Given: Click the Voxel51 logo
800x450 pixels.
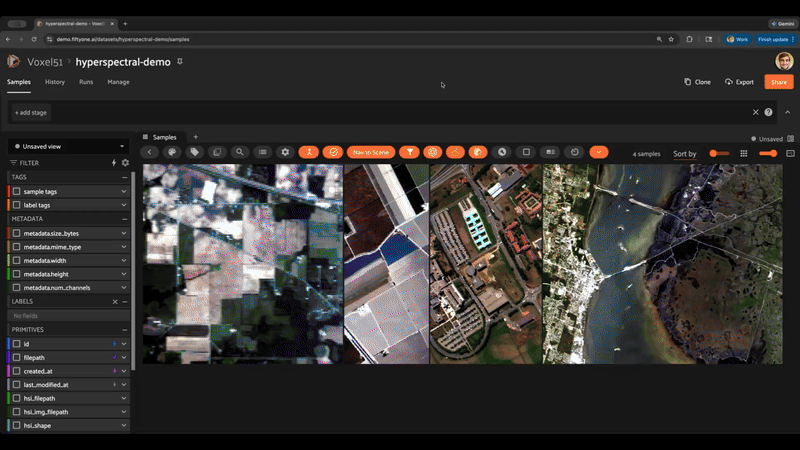Looking at the screenshot, I should [x=13, y=62].
